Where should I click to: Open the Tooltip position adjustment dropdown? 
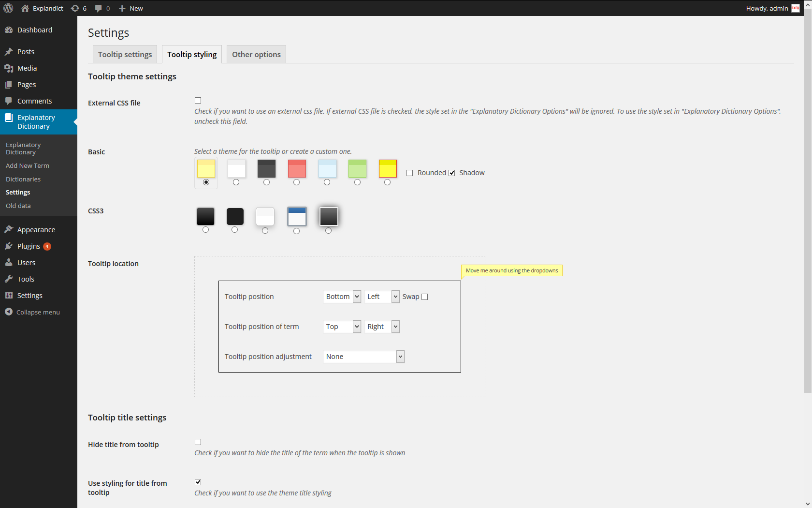click(363, 357)
